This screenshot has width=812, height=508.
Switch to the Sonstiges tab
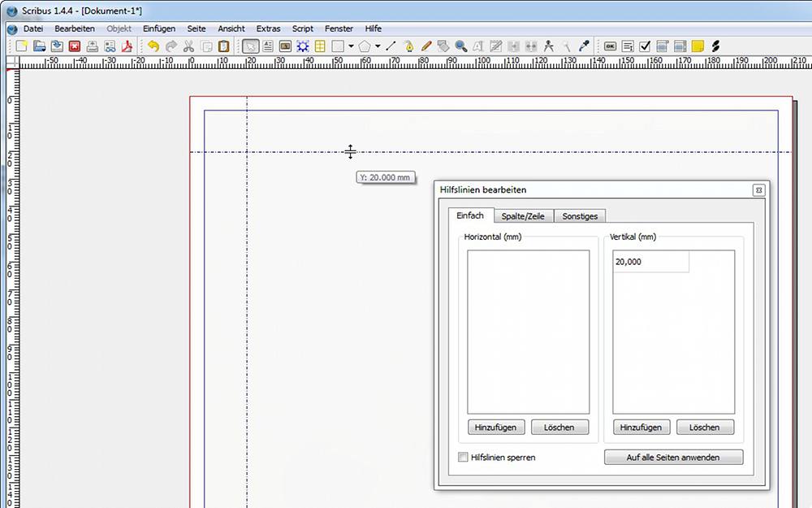coord(580,216)
